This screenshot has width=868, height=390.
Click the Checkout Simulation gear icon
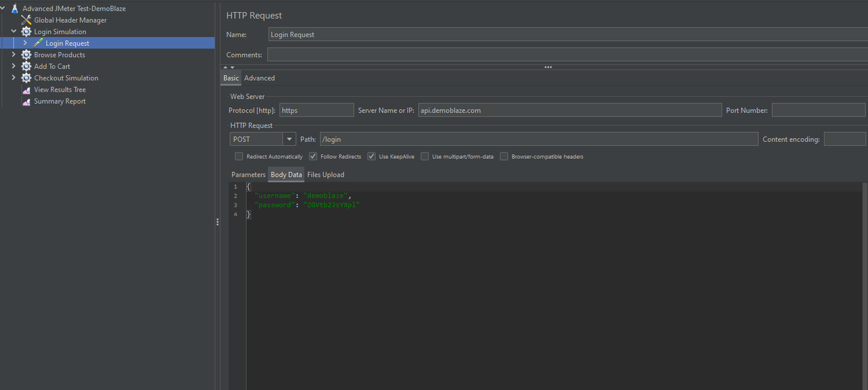click(26, 78)
